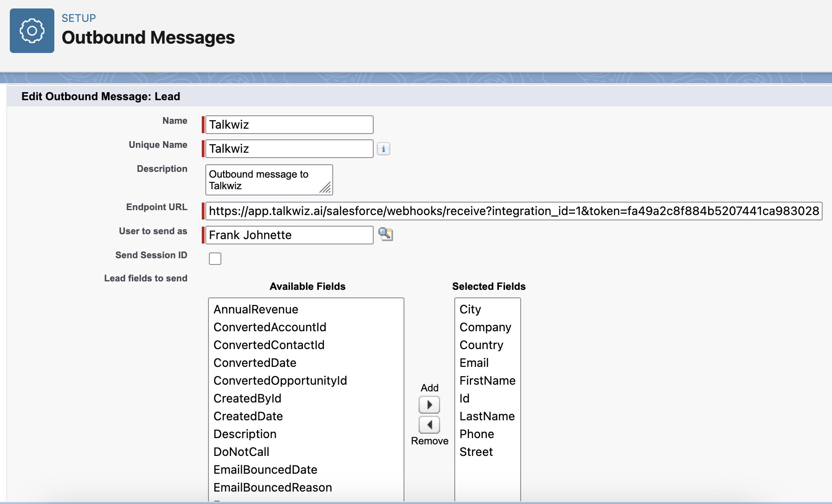
Task: Select City in Selected Fields
Action: [488, 309]
